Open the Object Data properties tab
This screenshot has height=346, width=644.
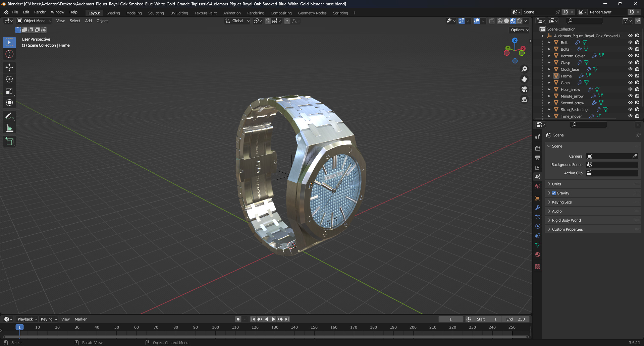click(x=538, y=245)
